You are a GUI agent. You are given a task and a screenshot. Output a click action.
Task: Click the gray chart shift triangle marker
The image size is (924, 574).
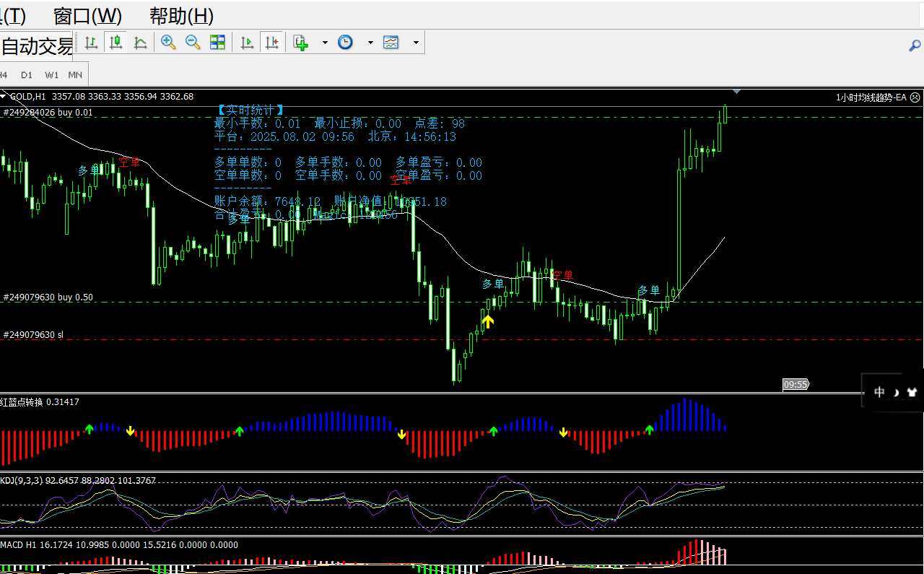coord(736,92)
